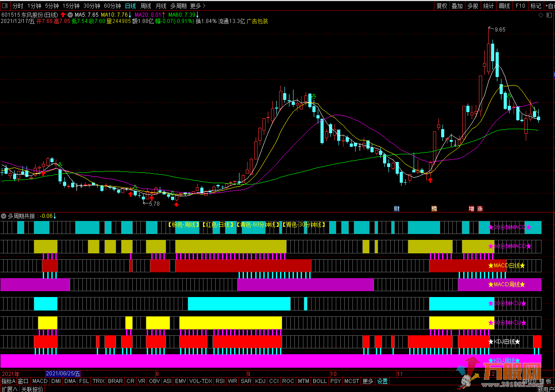The height and width of the screenshot is (392, 555).
Task: Select the KDJ indicator
Action: [x=260, y=381]
